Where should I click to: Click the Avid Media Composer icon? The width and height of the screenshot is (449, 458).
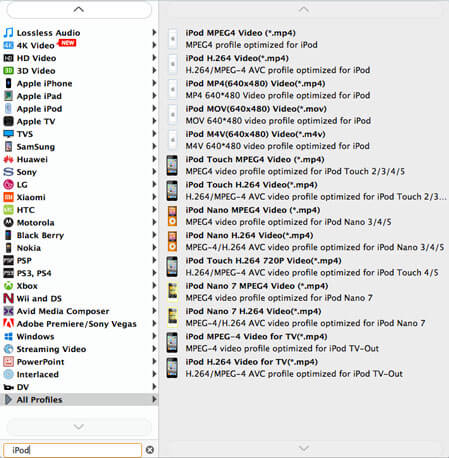coord(8,311)
